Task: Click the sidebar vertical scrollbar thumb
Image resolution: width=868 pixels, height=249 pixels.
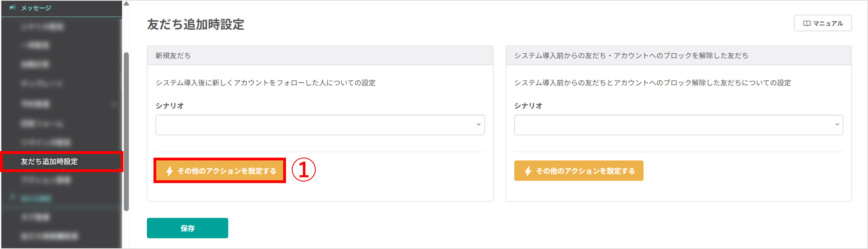Action: (126, 131)
